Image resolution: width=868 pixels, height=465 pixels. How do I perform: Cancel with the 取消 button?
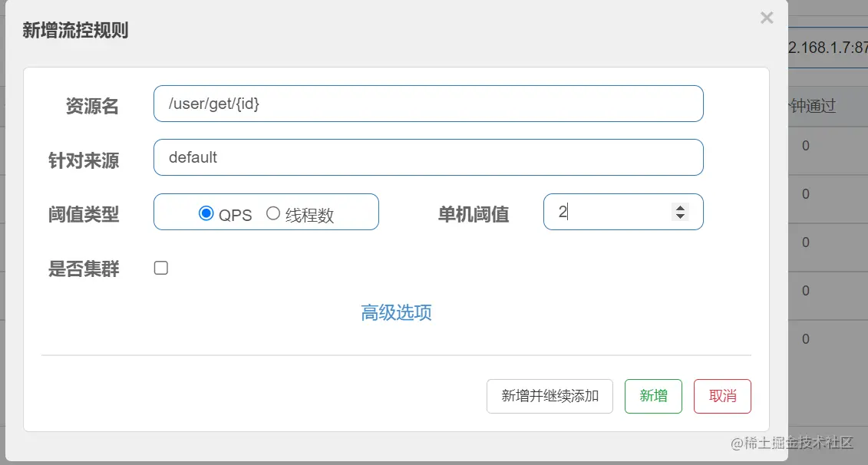click(x=722, y=397)
